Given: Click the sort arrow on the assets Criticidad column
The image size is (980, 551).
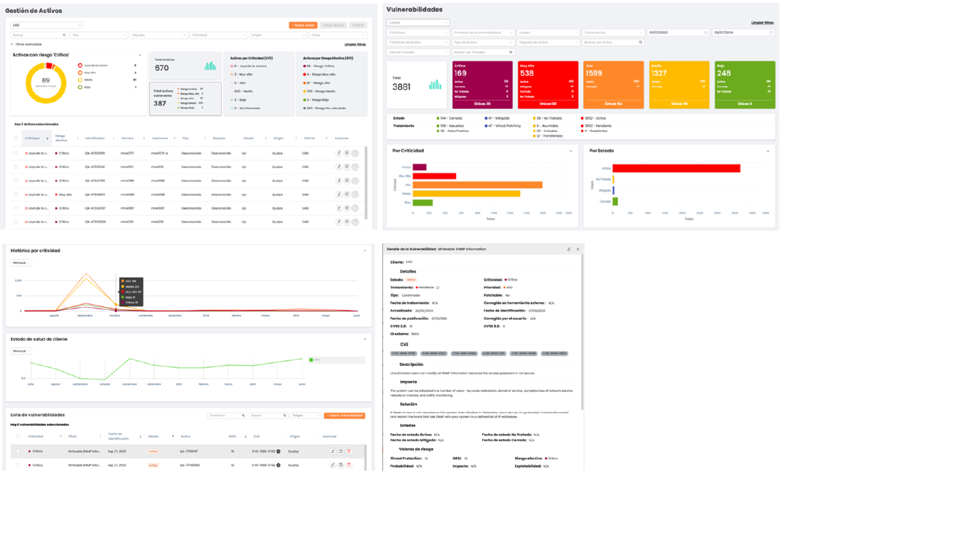Looking at the screenshot, I should tap(47, 138).
